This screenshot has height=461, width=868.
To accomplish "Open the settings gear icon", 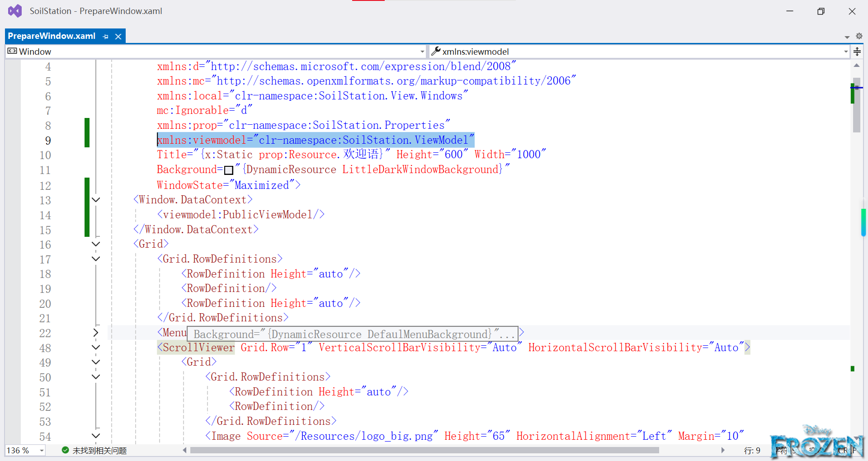I will pyautogui.click(x=859, y=36).
